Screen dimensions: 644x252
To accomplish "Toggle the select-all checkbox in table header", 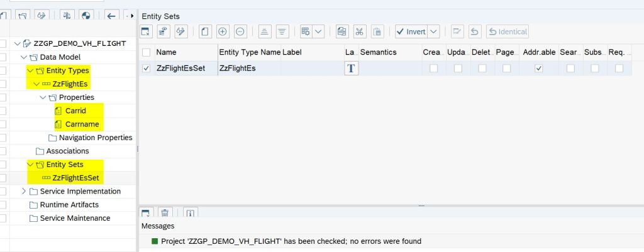I will (146, 52).
